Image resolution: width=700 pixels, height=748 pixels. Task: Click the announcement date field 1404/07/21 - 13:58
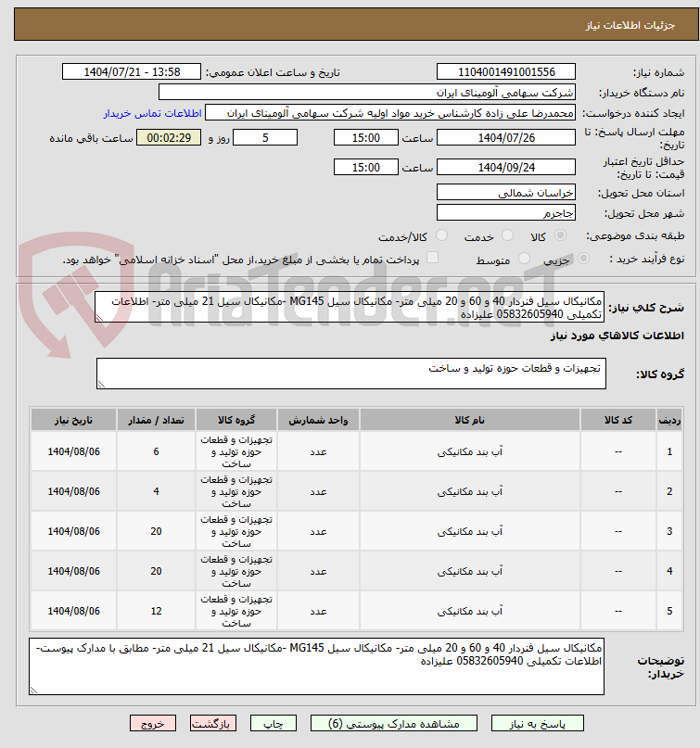coord(132,72)
